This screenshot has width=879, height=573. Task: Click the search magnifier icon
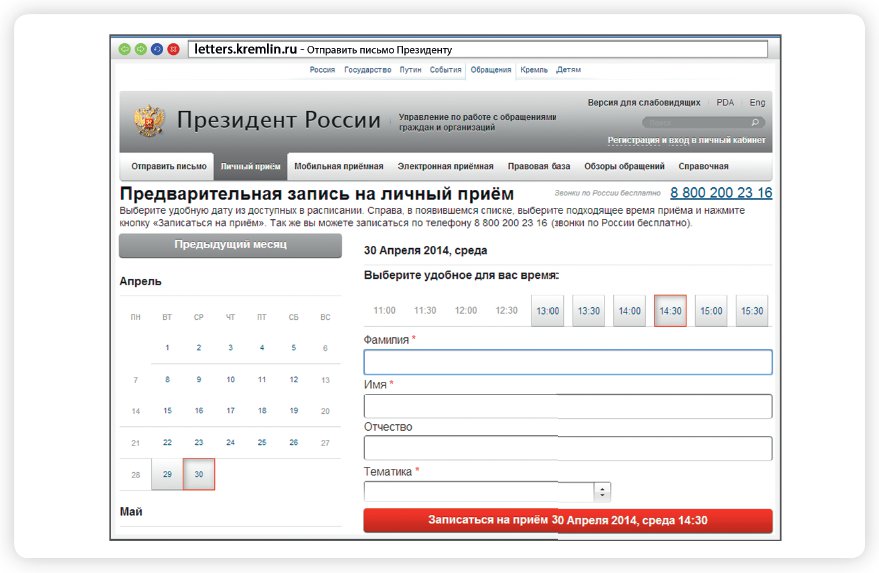pos(755,122)
